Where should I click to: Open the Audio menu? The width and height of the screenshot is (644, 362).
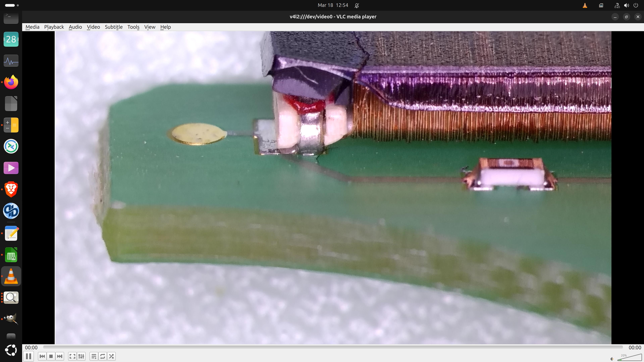point(75,27)
